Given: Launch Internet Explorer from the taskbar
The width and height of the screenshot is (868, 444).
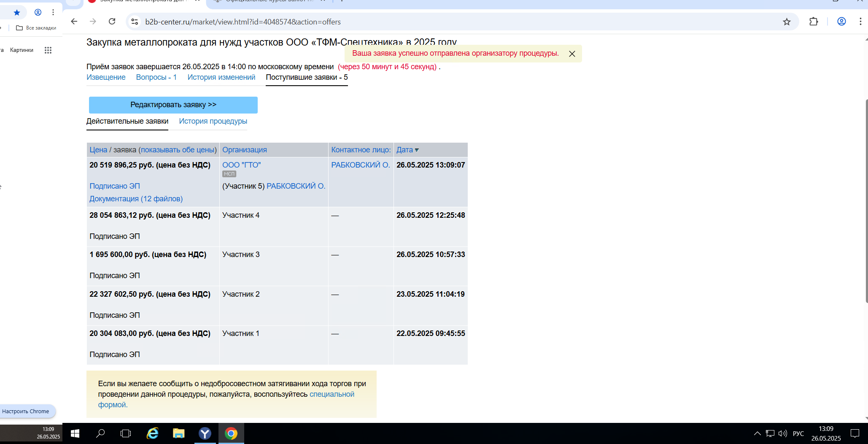Looking at the screenshot, I should 152,433.
